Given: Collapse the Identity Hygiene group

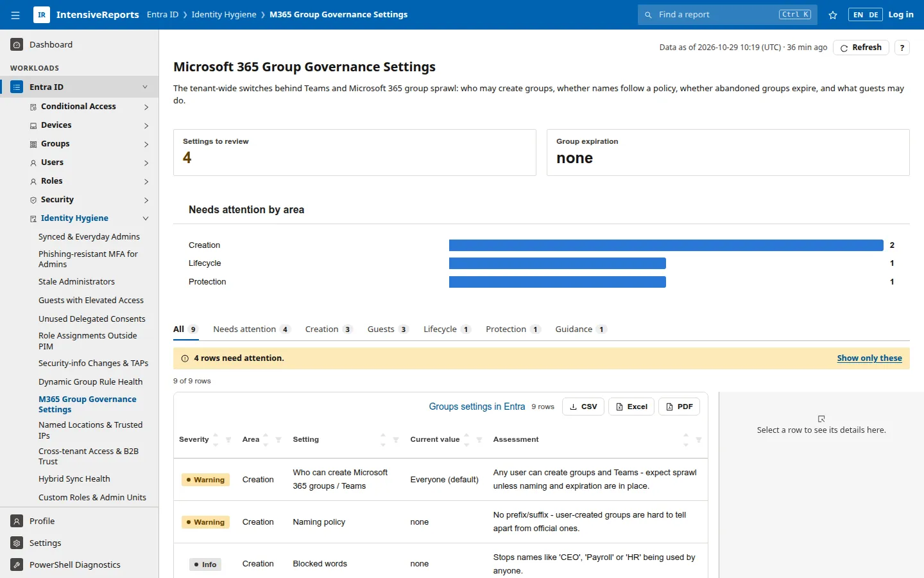Looking at the screenshot, I should coord(146,218).
